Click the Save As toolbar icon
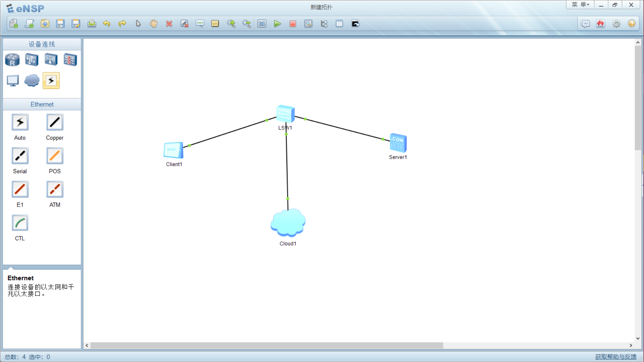The height and width of the screenshot is (362, 644). tap(76, 24)
